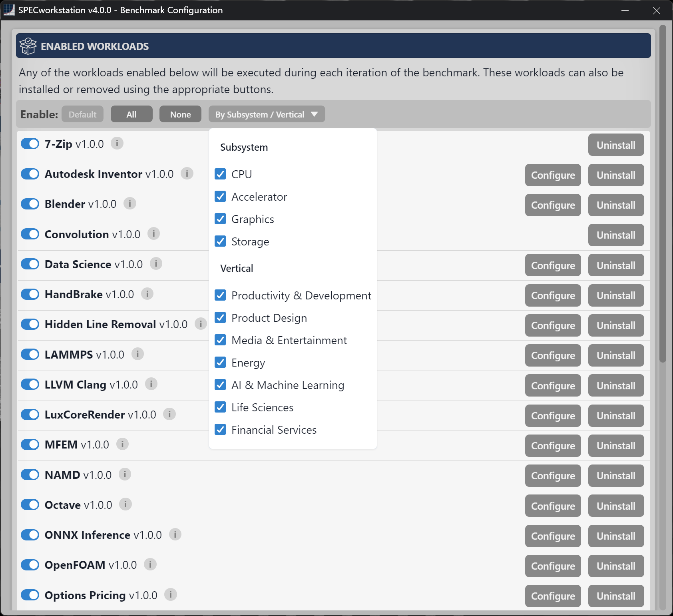The width and height of the screenshot is (673, 616).
Task: Disable the 7-Zip workload toggle
Action: (x=30, y=144)
